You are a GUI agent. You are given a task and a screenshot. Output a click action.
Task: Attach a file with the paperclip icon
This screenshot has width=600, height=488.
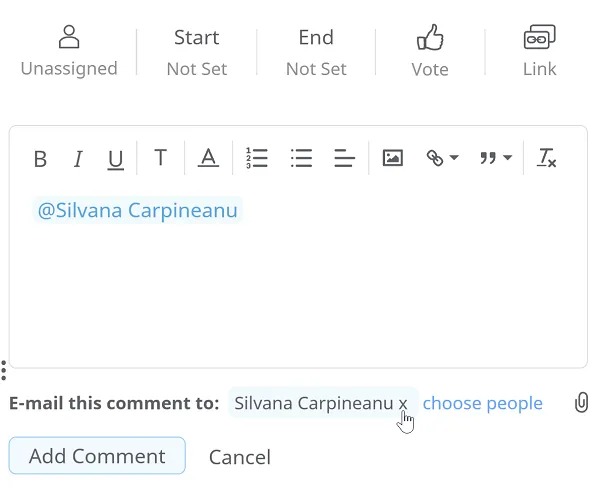pos(581,403)
